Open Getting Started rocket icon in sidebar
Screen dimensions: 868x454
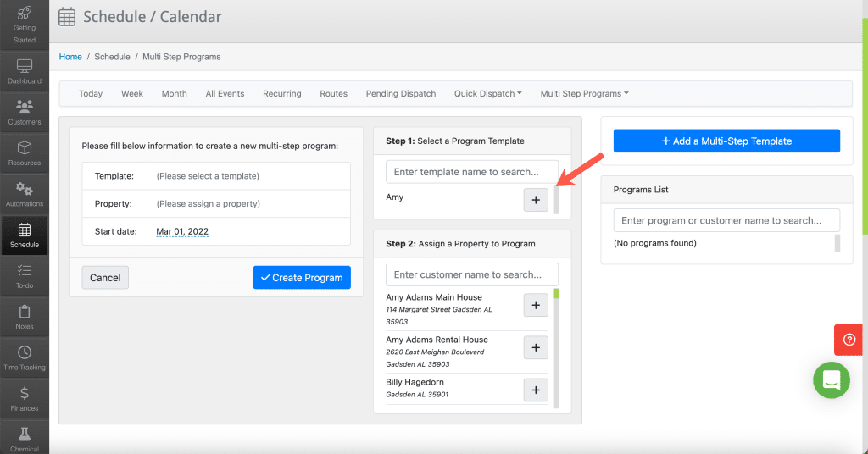25,14
